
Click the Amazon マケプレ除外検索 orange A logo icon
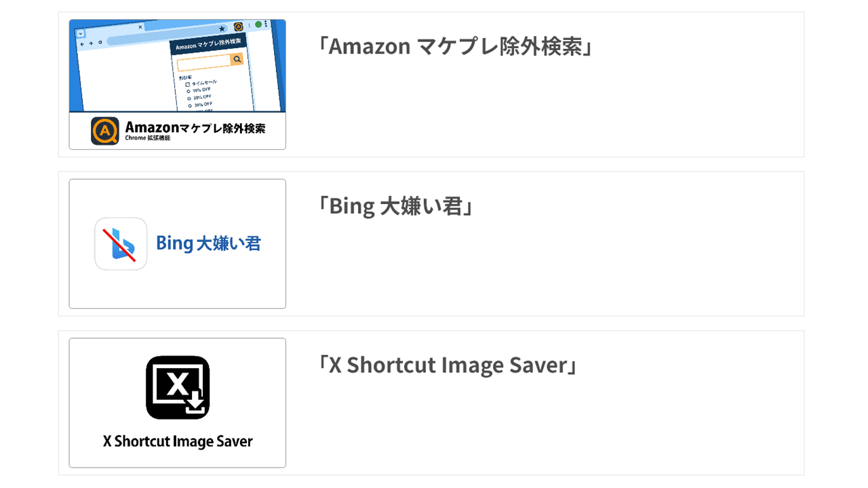105,131
